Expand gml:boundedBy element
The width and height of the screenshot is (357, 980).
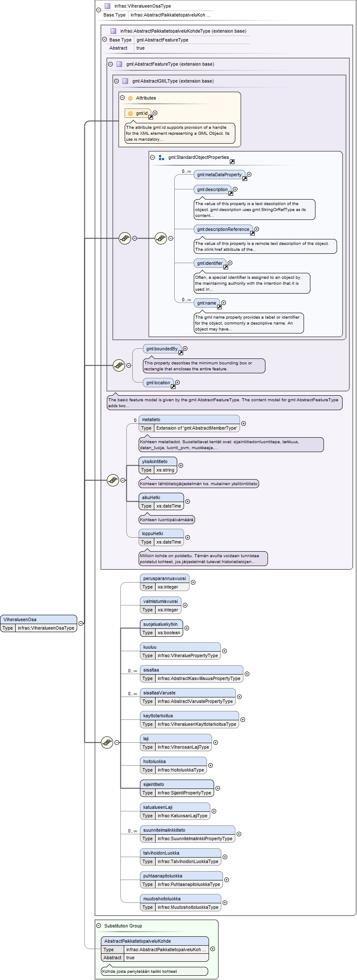click(185, 348)
